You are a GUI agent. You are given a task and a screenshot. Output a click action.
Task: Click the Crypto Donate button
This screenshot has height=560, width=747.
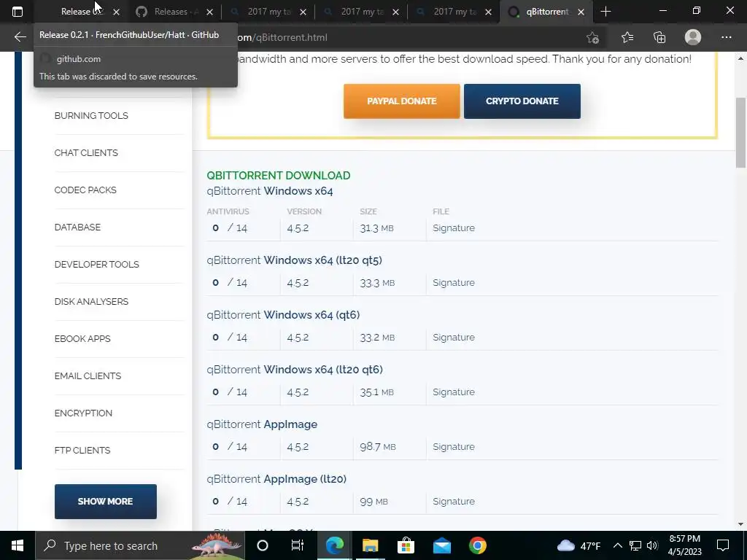pos(522,101)
